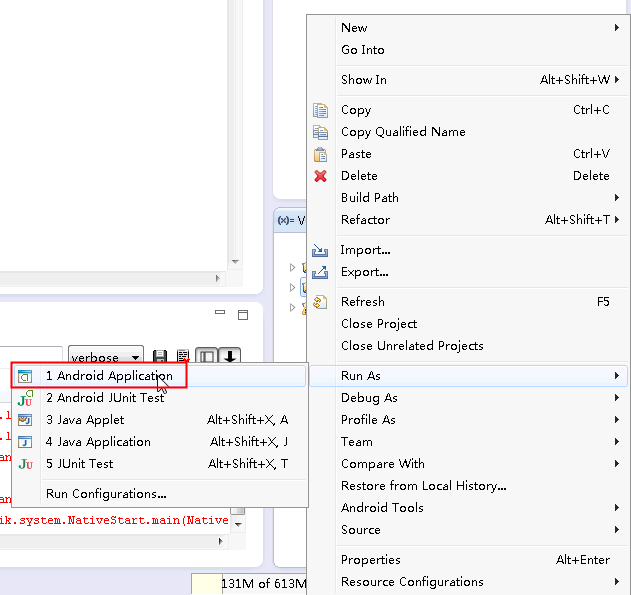
Task: Click the red Delete X icon
Action: coord(320,176)
